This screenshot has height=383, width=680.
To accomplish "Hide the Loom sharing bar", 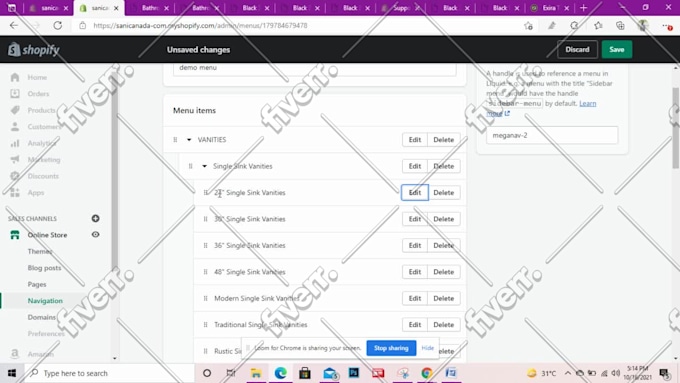I will (428, 348).
